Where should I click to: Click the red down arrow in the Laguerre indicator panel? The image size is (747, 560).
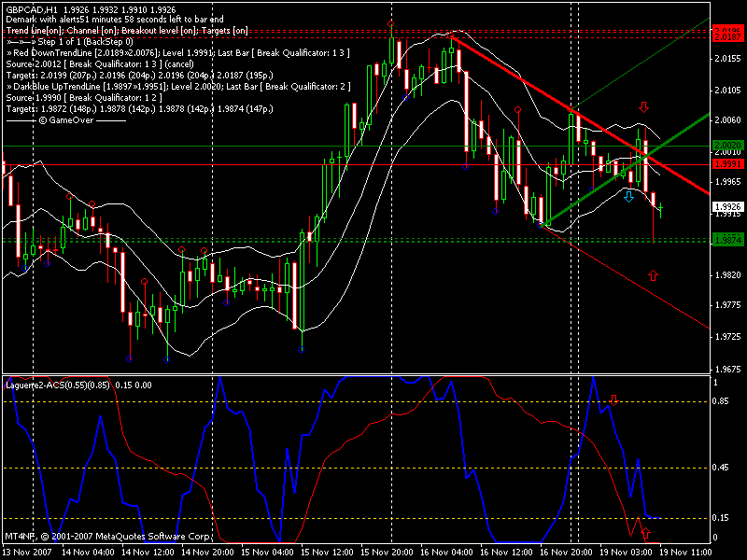(x=613, y=399)
